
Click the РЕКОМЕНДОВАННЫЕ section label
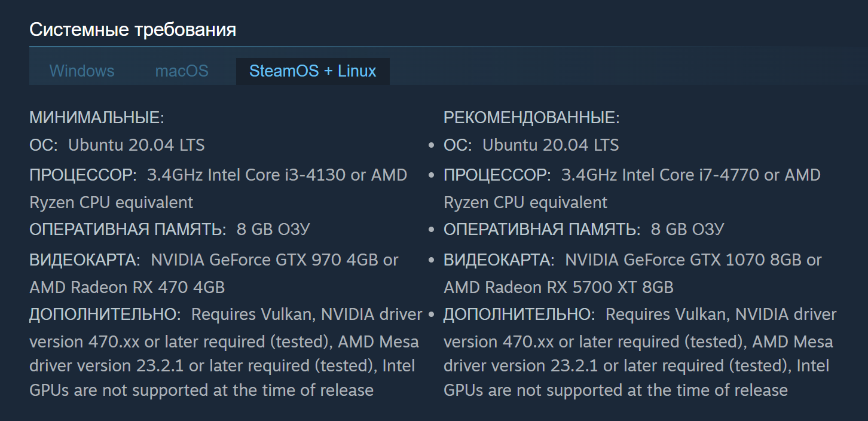[531, 118]
